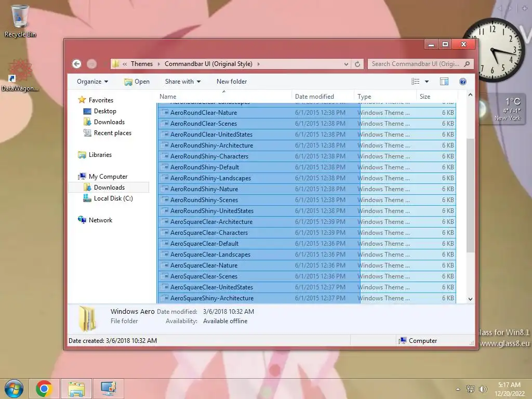Open the Help question mark icon
Viewport: 532px width, 399px height.
[462, 82]
